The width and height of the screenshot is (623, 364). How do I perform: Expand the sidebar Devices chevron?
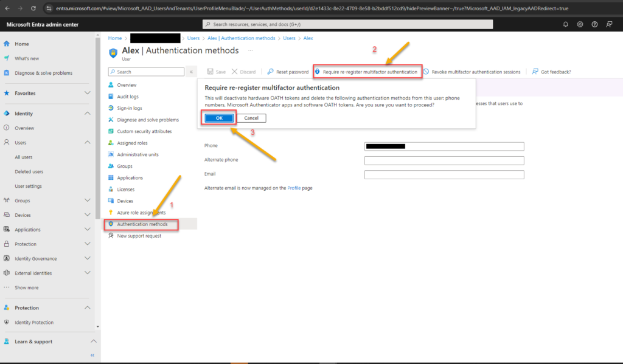click(x=88, y=215)
